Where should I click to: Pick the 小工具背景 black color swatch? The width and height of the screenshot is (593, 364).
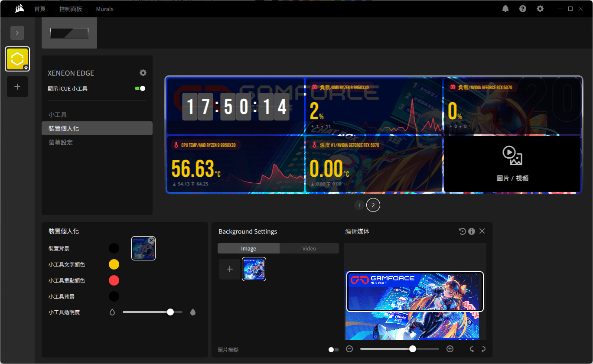114,296
